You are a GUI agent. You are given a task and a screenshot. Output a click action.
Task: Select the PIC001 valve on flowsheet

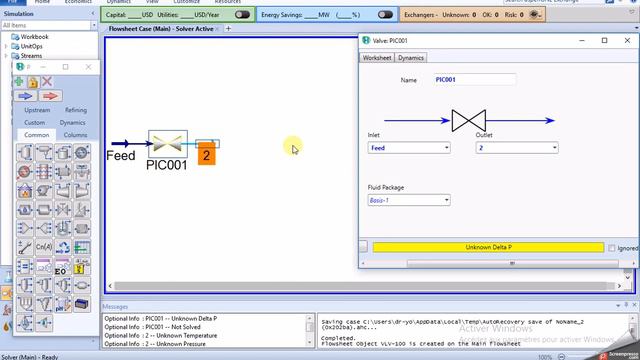[168, 144]
